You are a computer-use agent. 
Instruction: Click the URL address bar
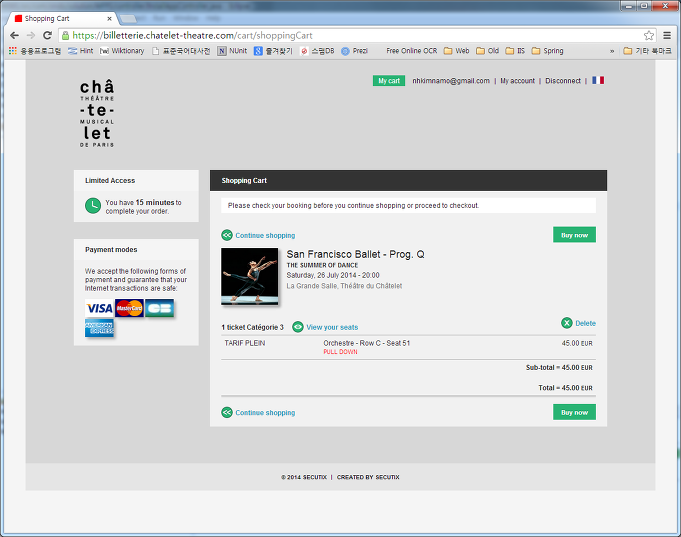[356, 36]
